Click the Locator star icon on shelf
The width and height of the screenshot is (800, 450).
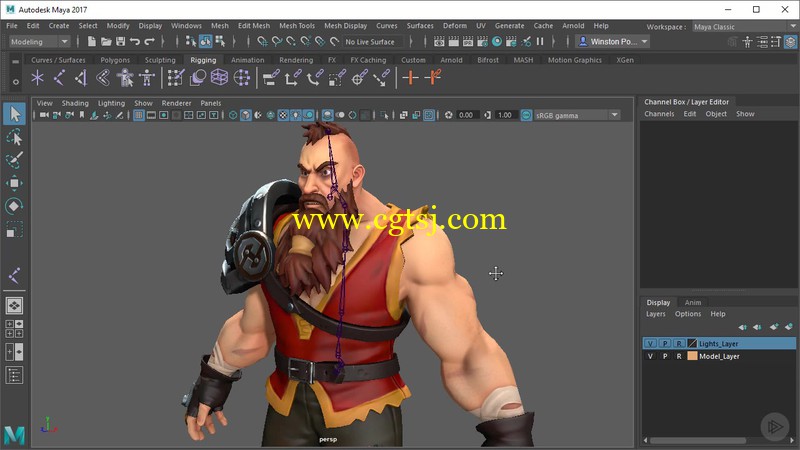point(37,78)
